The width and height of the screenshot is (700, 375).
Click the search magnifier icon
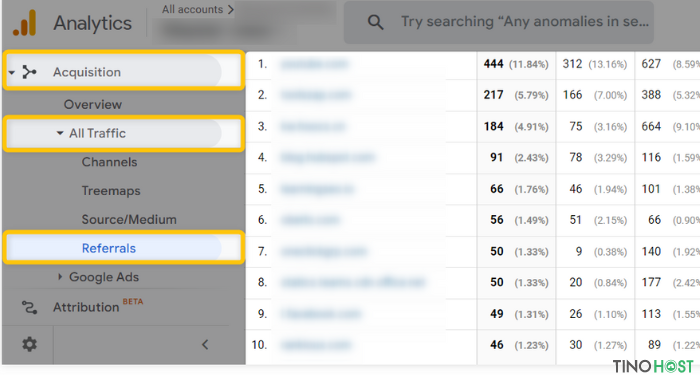click(375, 22)
